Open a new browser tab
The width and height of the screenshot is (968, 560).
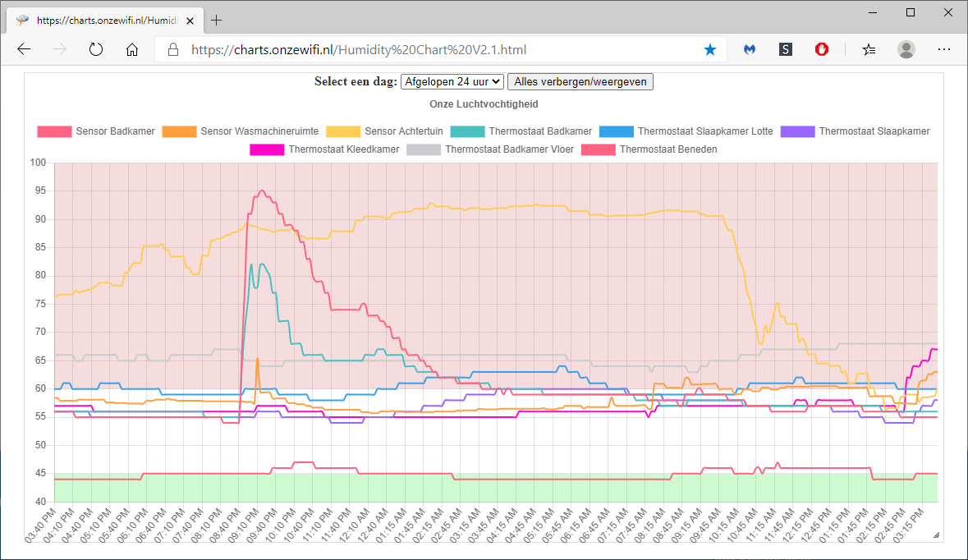click(216, 21)
